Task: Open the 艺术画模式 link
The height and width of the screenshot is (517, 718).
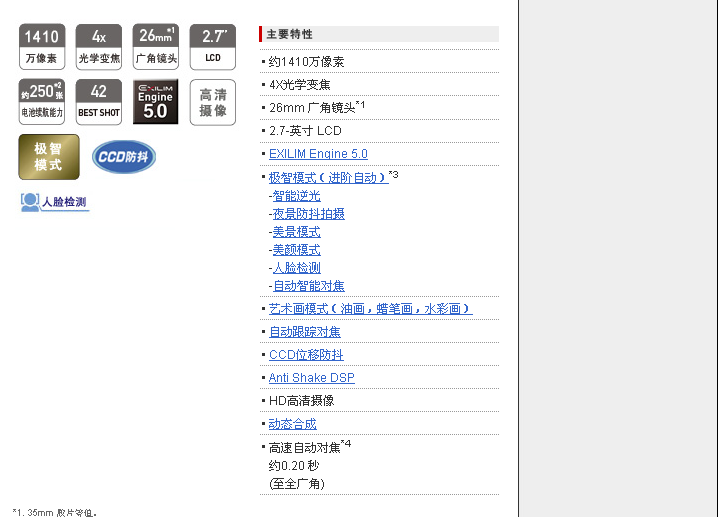Action: [x=370, y=309]
